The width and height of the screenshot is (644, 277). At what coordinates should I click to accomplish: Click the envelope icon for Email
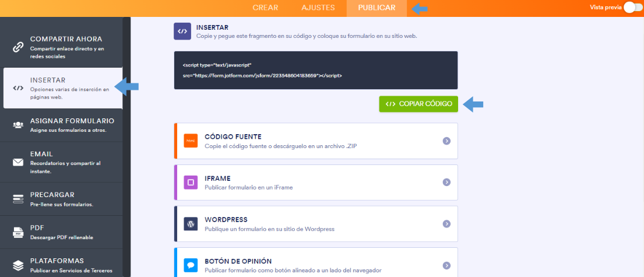tap(18, 162)
